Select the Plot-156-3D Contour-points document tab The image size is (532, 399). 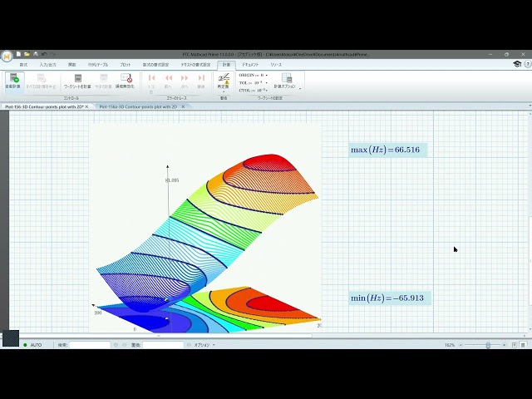tap(44, 106)
